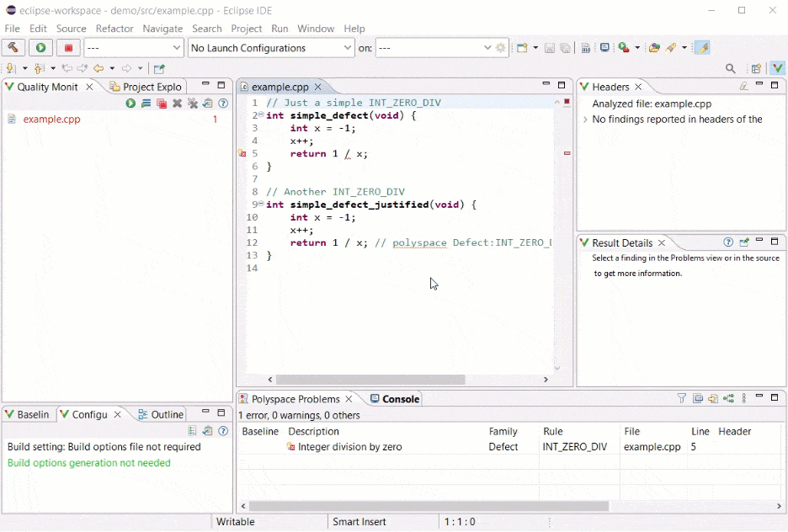788x532 pixels.
Task: Click the Polyspace perspective button at top right
Action: click(777, 69)
